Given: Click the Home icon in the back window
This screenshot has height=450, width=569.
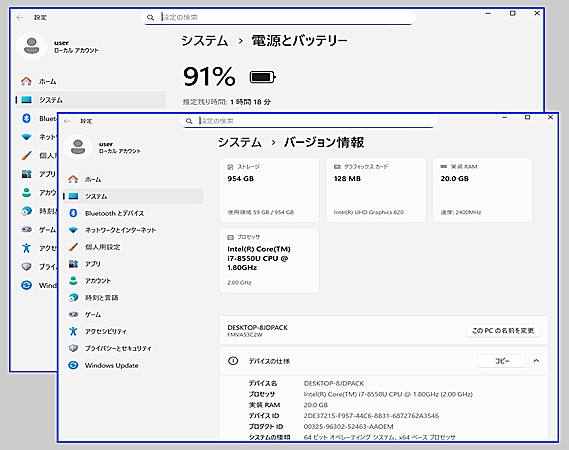Looking at the screenshot, I should pos(26,81).
